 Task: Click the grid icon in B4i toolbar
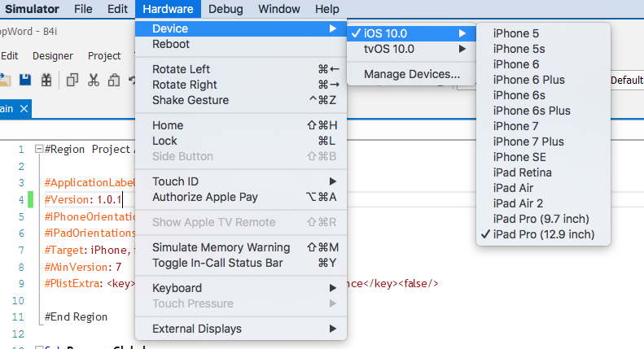point(46,80)
